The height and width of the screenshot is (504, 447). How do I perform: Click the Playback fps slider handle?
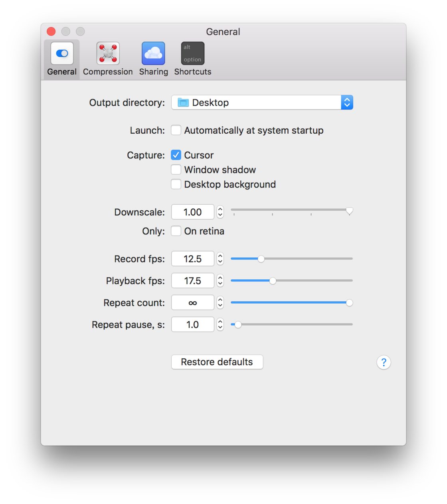(x=273, y=281)
